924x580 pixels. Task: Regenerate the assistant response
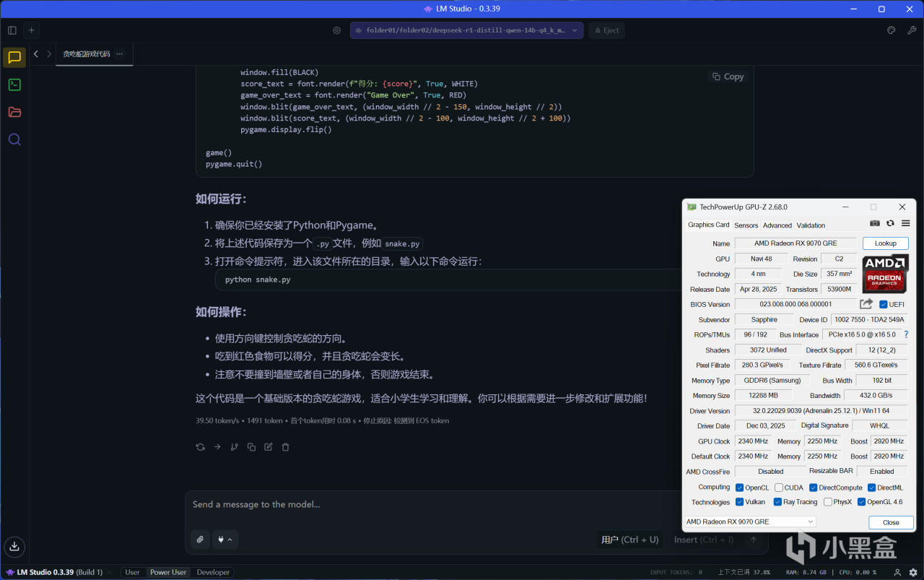201,447
